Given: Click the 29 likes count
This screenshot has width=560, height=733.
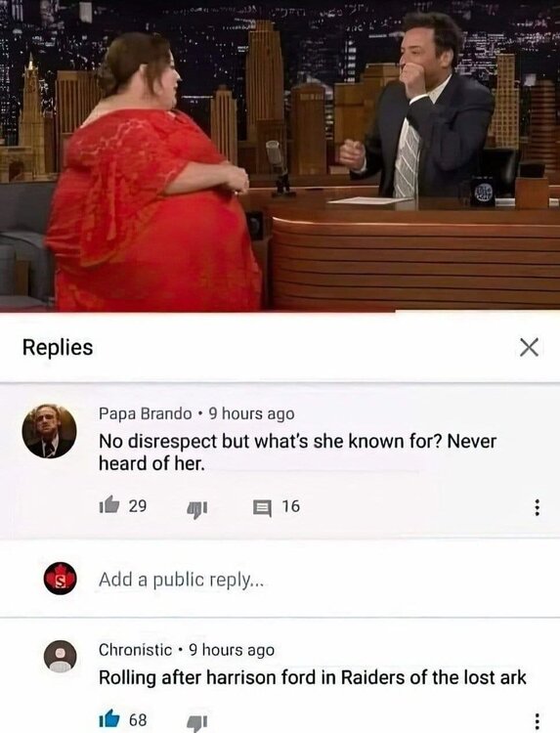Looking at the screenshot, I should point(138,506).
